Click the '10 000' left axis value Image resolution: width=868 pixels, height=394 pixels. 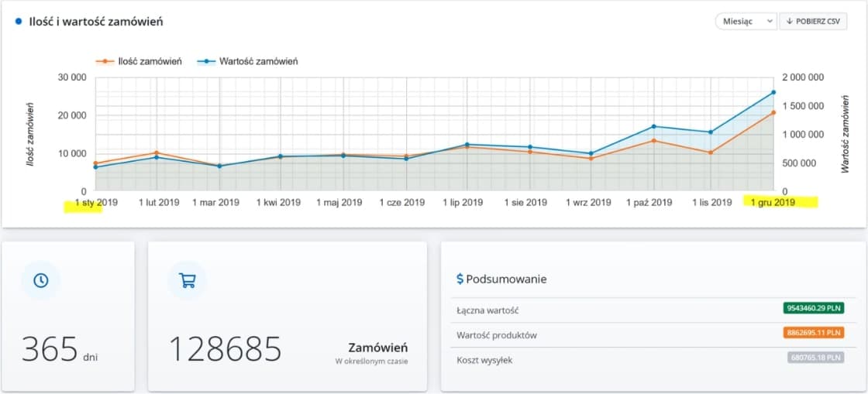72,153
